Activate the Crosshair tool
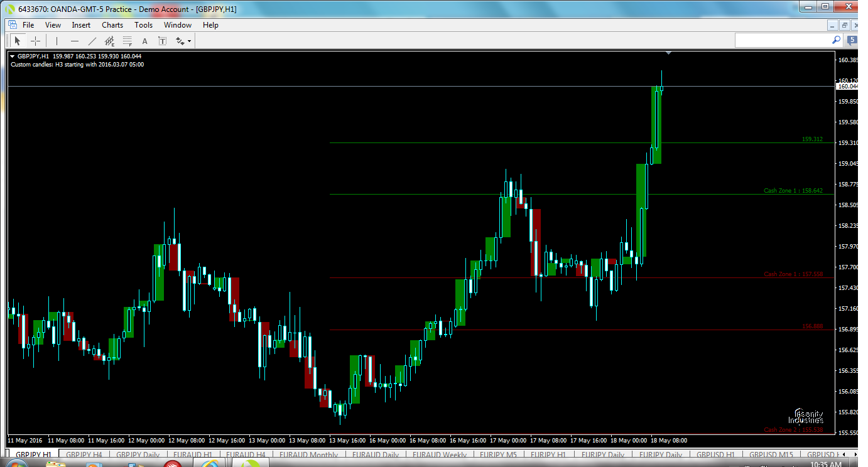 coord(36,41)
